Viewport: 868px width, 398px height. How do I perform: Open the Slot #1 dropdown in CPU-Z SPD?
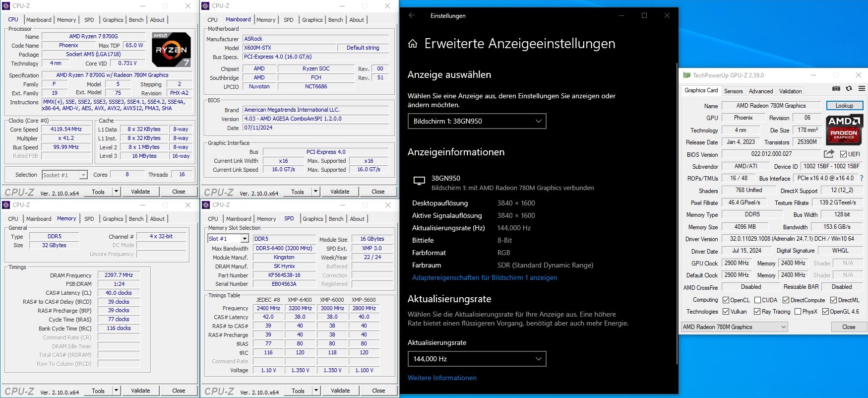coord(228,239)
